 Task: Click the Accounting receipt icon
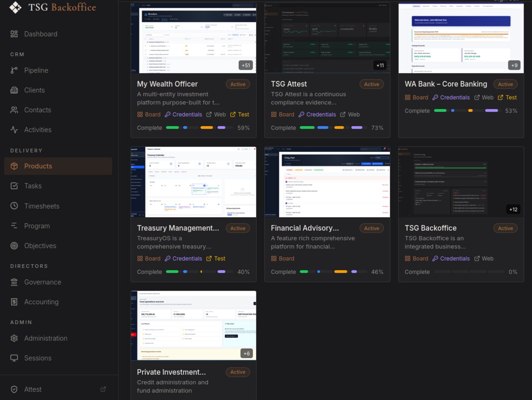(14, 302)
